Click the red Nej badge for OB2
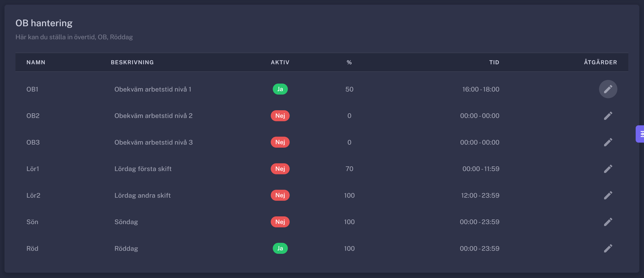 tap(280, 116)
